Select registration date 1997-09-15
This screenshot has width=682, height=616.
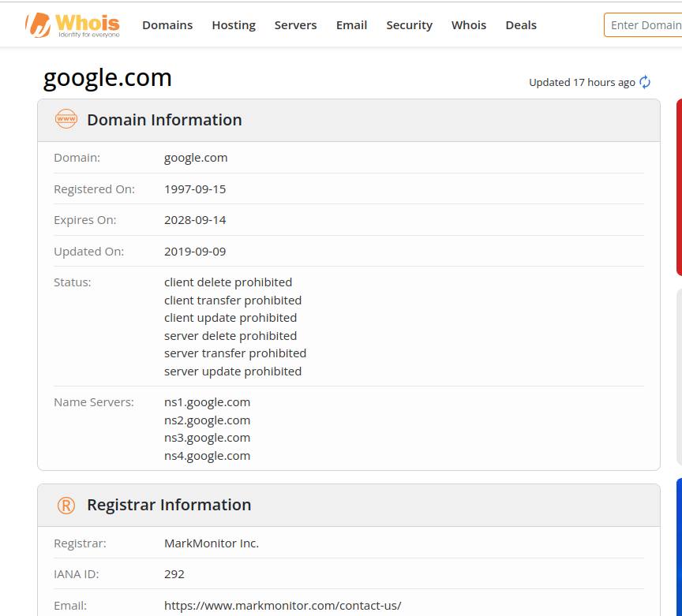click(x=195, y=189)
